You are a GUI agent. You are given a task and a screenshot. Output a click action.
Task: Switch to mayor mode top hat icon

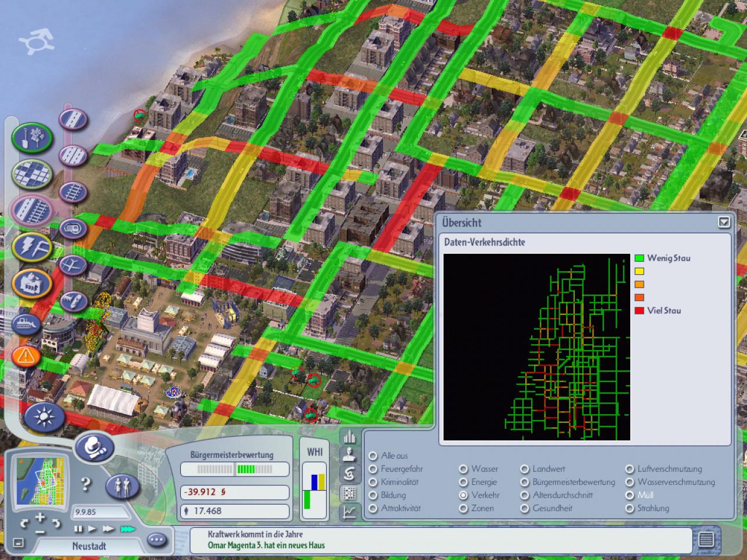95,449
